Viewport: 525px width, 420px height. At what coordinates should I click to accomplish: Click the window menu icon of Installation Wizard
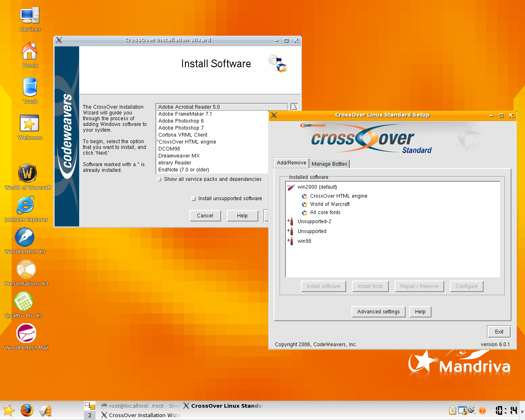point(59,40)
